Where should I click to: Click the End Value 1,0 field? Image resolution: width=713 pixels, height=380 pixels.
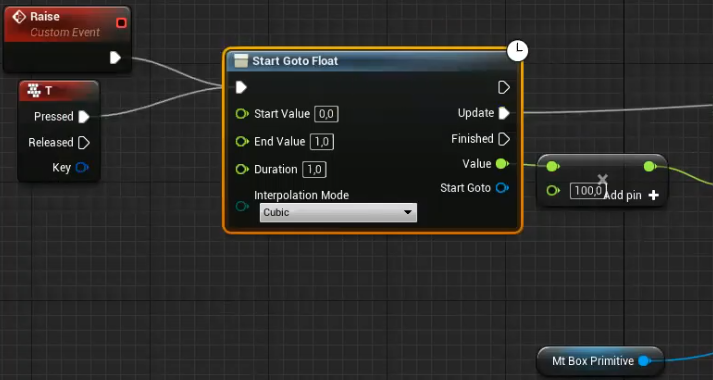(321, 142)
